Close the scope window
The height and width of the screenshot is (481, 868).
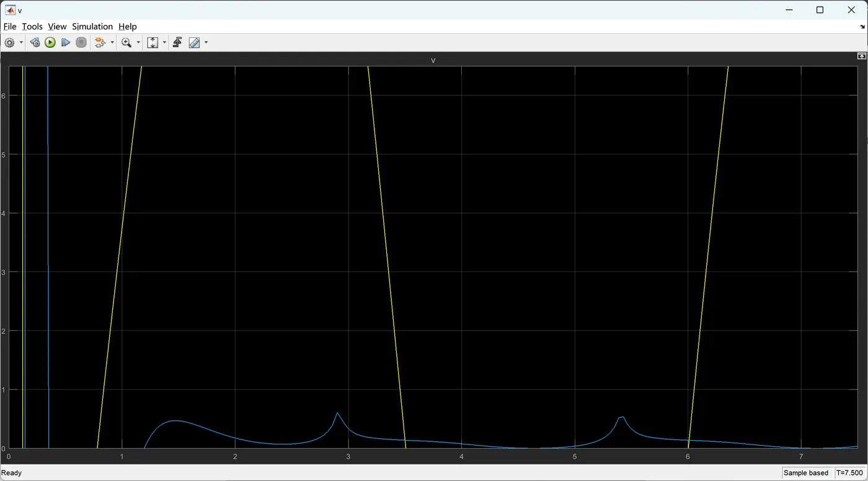point(851,10)
